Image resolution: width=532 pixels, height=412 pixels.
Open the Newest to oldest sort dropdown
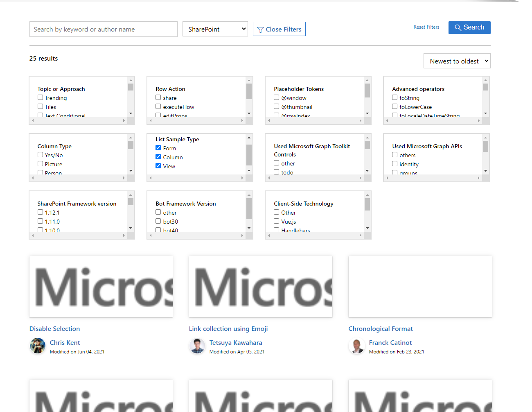[x=457, y=61]
